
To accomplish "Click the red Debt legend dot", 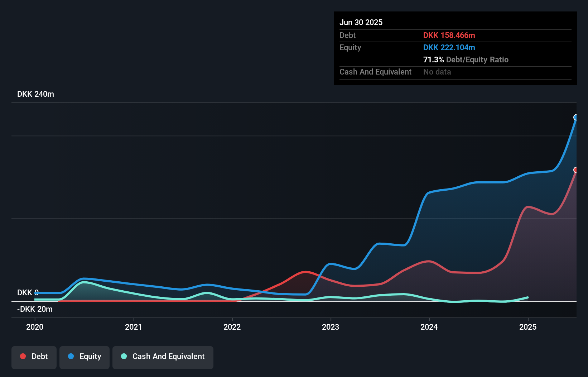I will click(23, 356).
